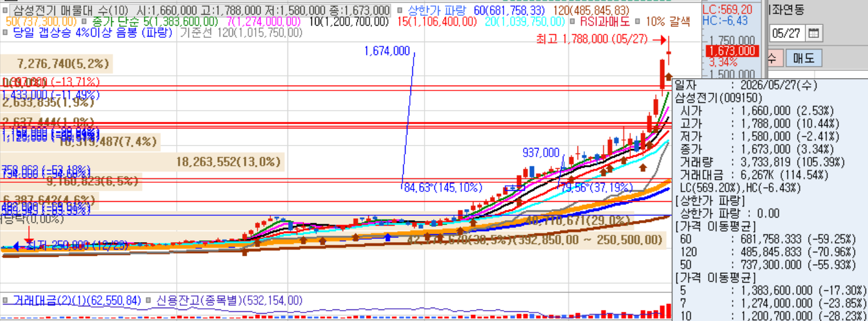This screenshot has height=321, width=868.
Task: Toggle the square marker before 상한가 파랑
Action: point(399,10)
